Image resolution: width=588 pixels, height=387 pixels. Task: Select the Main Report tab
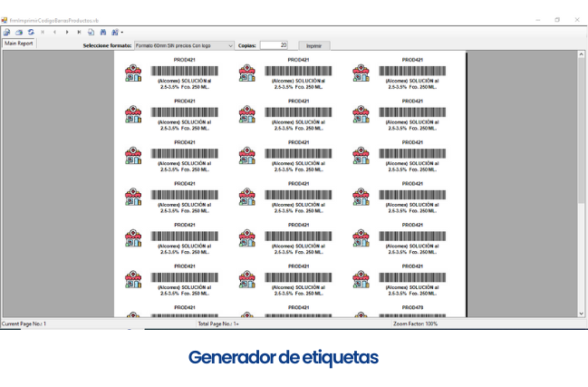tap(19, 44)
